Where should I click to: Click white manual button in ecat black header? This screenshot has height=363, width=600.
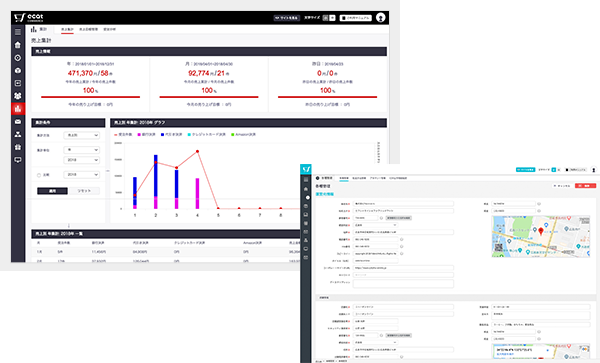pos(355,18)
